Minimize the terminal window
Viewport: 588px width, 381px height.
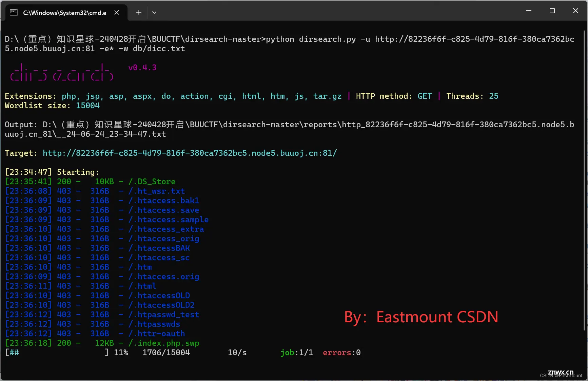(529, 11)
